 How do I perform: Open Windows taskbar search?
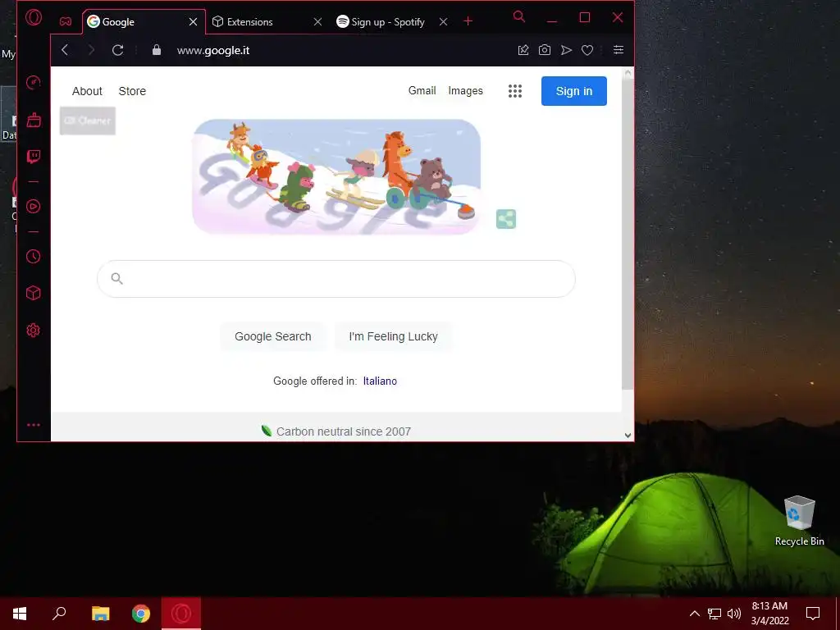[59, 614]
